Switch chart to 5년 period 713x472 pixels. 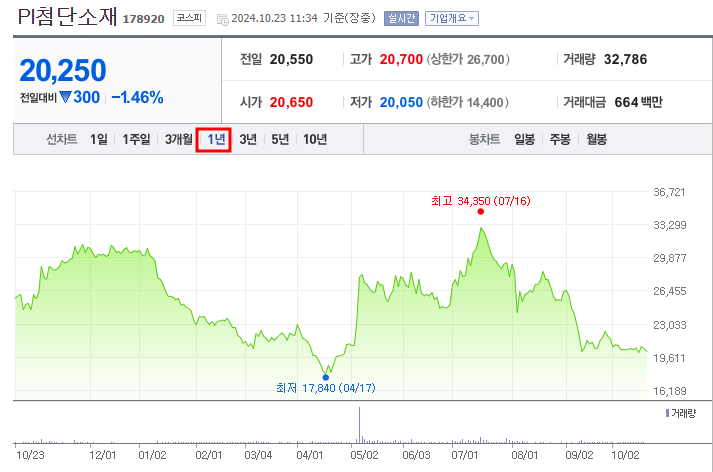pyautogui.click(x=280, y=139)
